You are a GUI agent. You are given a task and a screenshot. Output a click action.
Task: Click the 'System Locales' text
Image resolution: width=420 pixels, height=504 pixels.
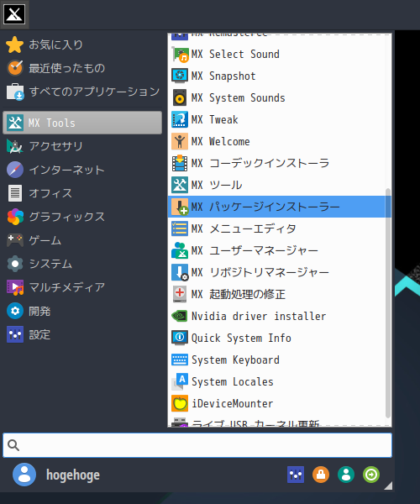(233, 382)
